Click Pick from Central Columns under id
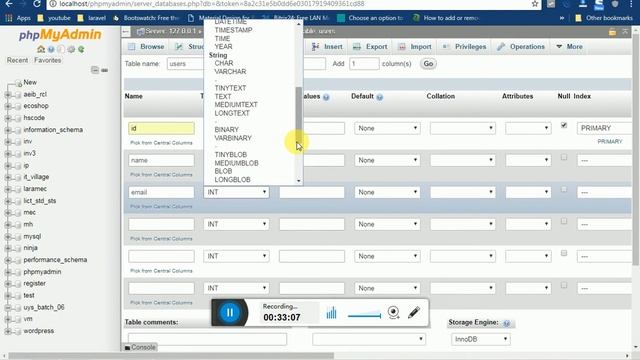This screenshot has width=640, height=360. (161, 143)
